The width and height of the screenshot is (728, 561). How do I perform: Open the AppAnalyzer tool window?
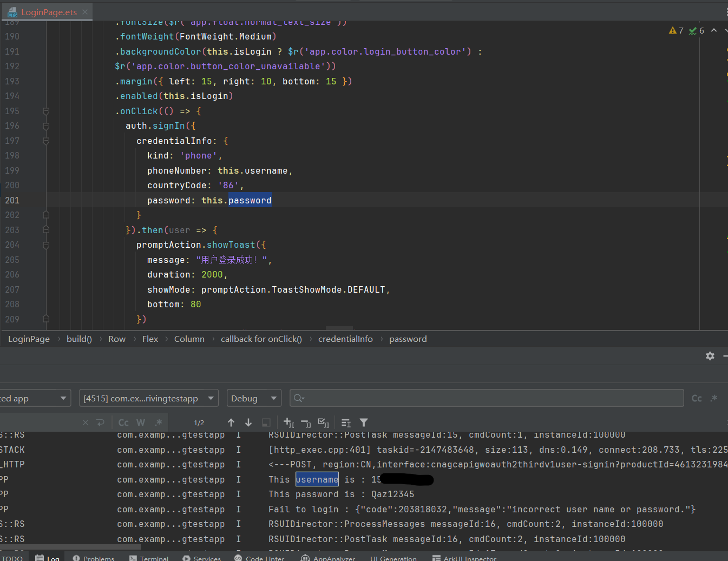(x=328, y=558)
